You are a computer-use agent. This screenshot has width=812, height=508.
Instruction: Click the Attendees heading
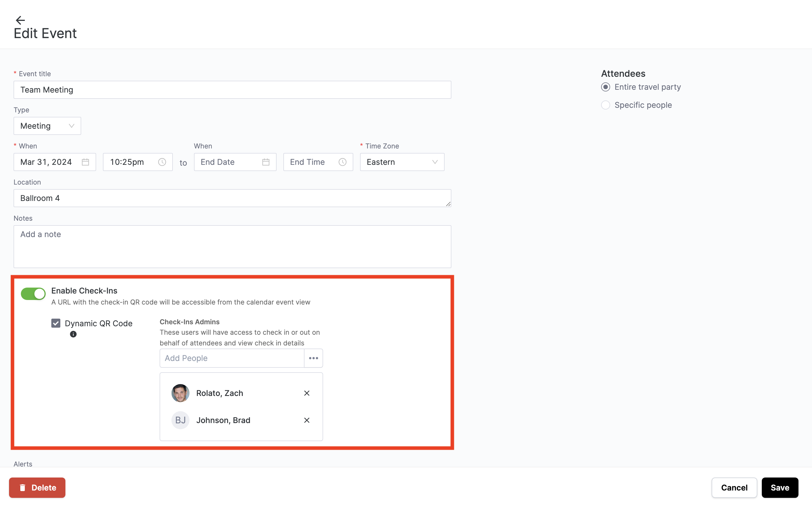point(623,74)
